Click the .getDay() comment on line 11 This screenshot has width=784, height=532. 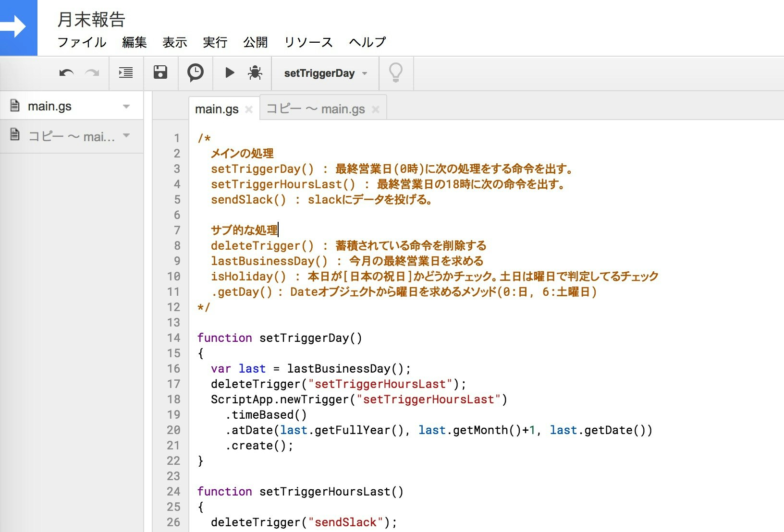[x=404, y=292]
